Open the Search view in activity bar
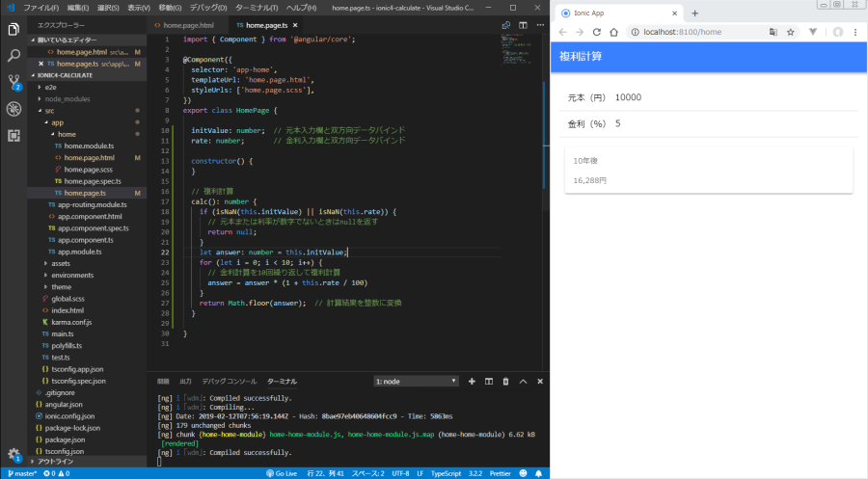 [14, 56]
